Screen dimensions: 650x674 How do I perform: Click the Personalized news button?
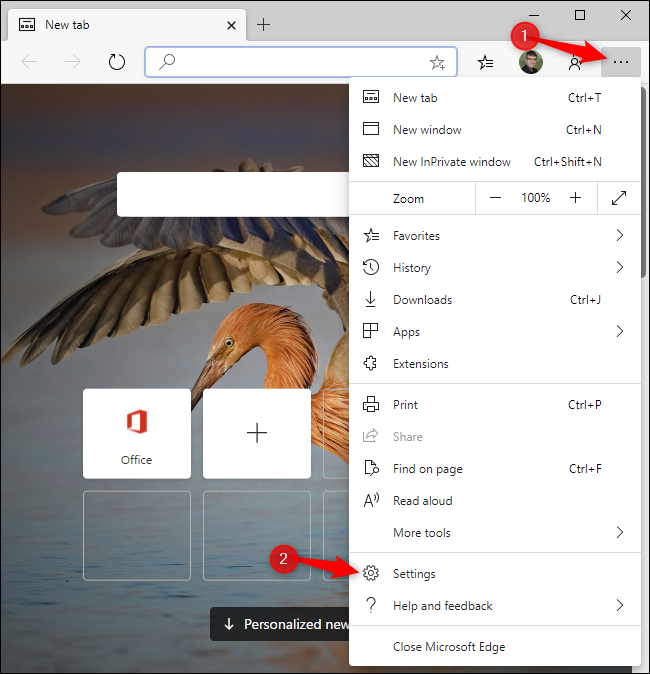(280, 624)
